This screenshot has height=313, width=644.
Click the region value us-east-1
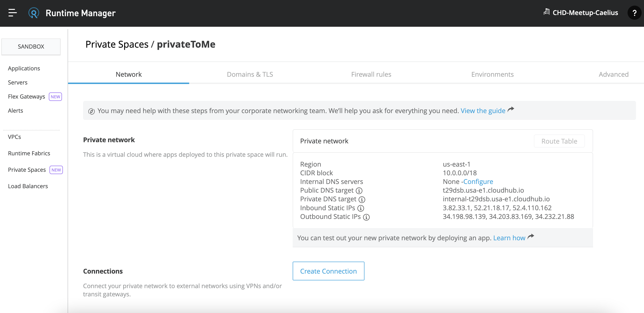456,164
